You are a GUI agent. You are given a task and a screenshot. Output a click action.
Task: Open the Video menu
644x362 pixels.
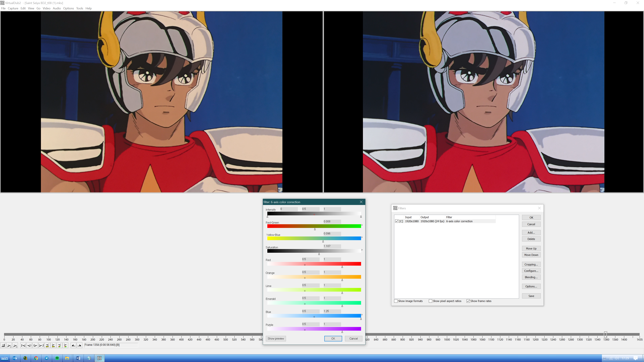pos(46,8)
